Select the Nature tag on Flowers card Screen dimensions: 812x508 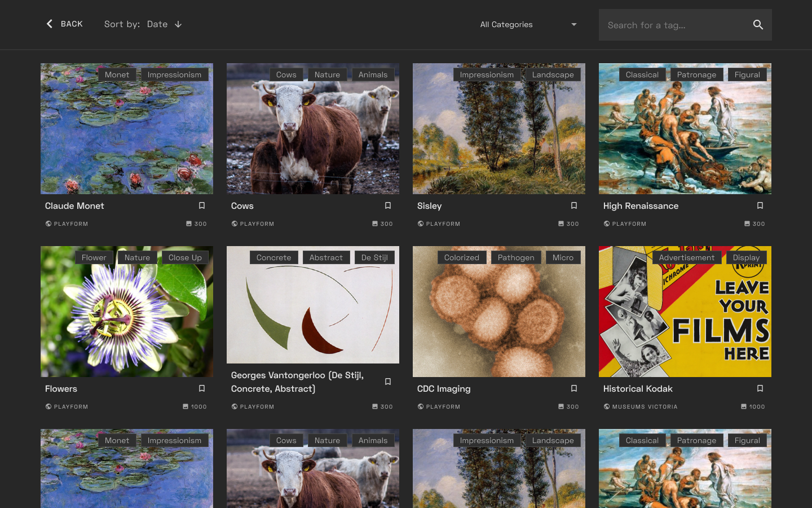137,257
